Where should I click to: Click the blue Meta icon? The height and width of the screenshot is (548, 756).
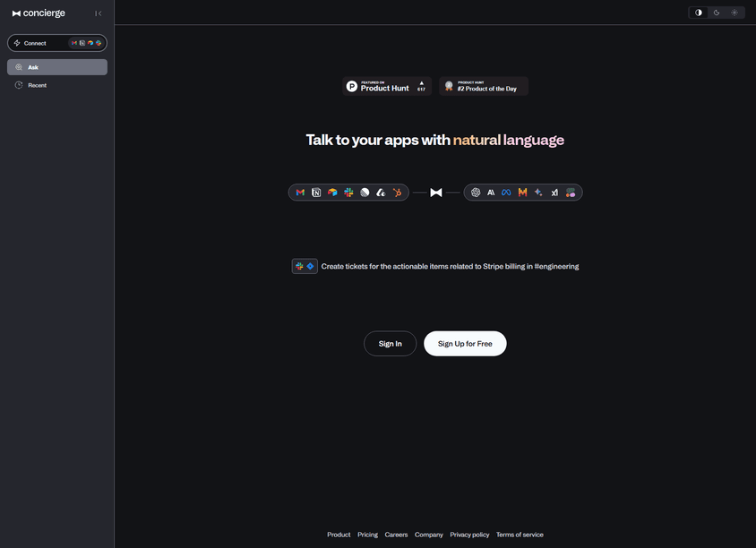click(x=506, y=193)
